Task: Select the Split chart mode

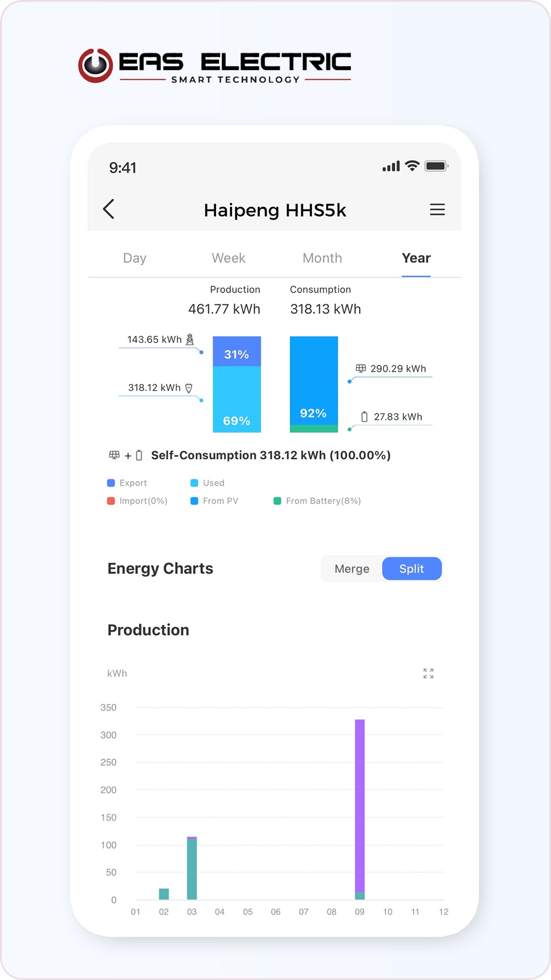Action: click(412, 569)
